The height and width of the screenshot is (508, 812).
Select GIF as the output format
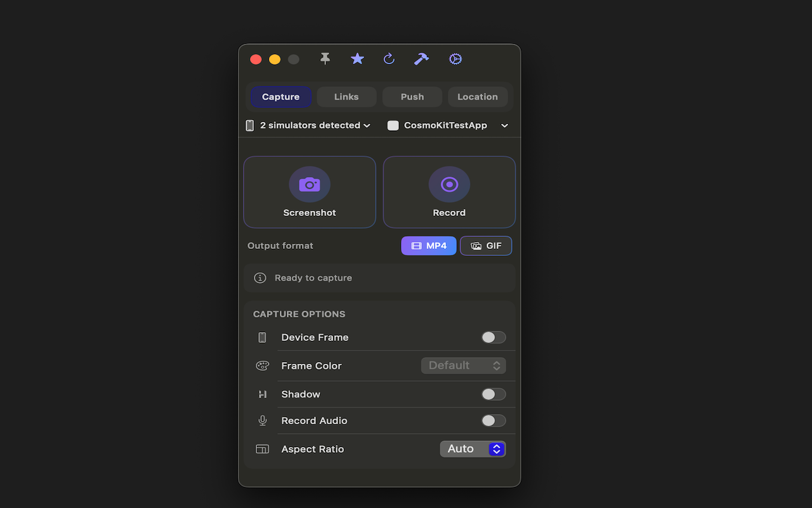486,246
